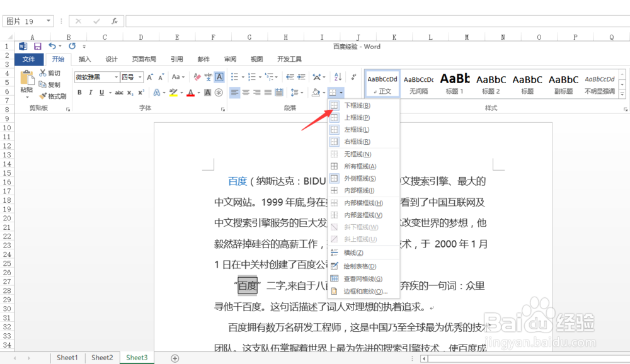Click Excel's Insert Function fx icon
630x364 pixels.
115,21
